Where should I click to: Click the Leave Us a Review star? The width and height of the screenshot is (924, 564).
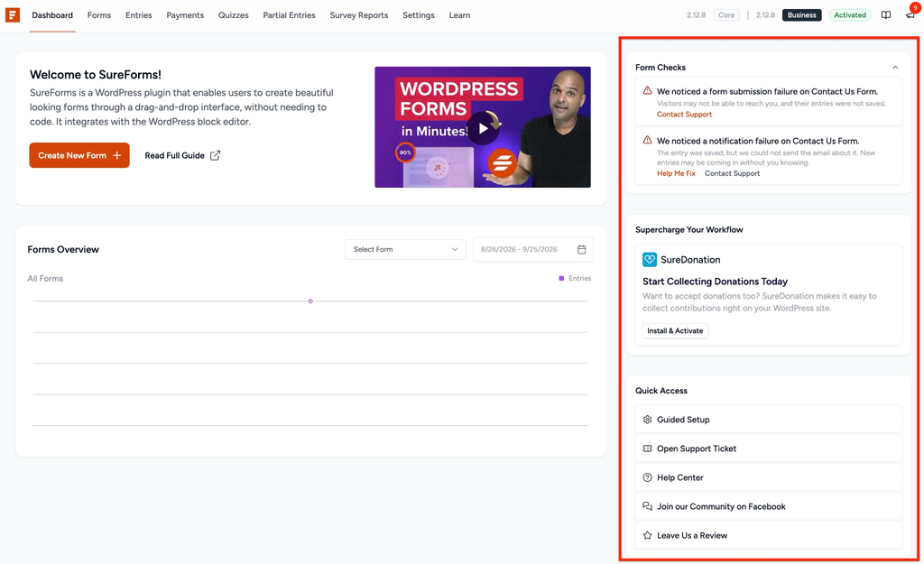point(647,535)
